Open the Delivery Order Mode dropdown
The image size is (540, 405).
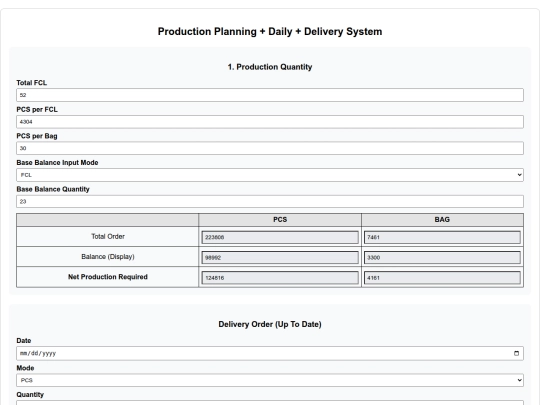tap(270, 380)
